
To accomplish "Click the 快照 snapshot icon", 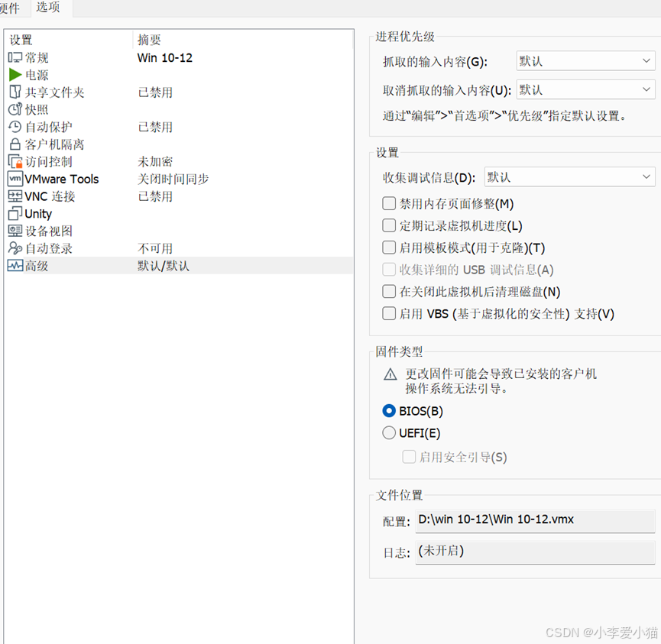I will [x=15, y=109].
